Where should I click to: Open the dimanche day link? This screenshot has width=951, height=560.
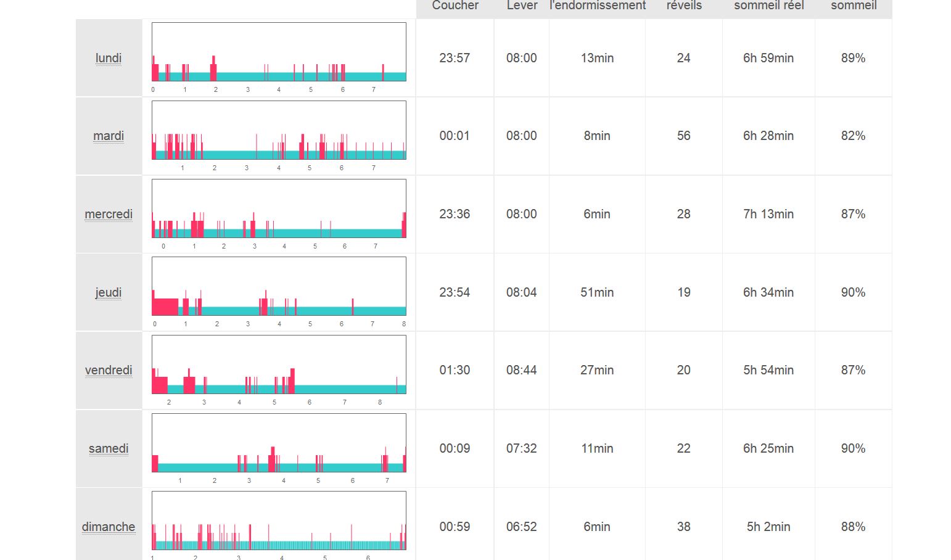pyautogui.click(x=109, y=527)
